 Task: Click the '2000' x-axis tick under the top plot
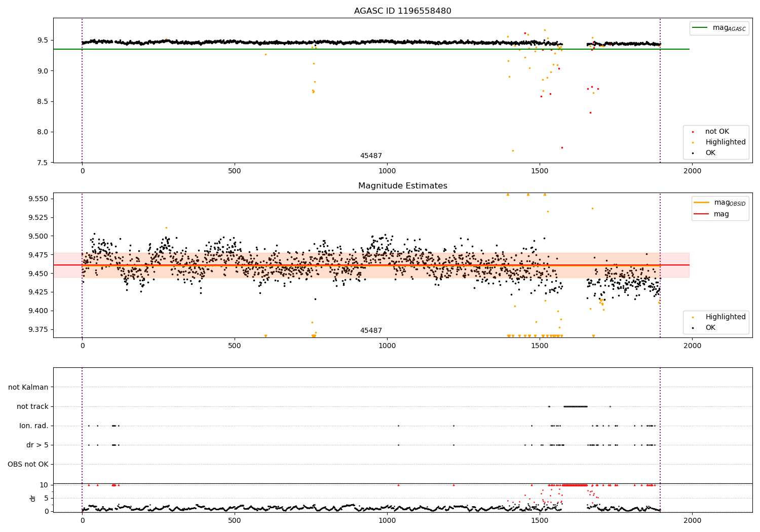(x=692, y=171)
